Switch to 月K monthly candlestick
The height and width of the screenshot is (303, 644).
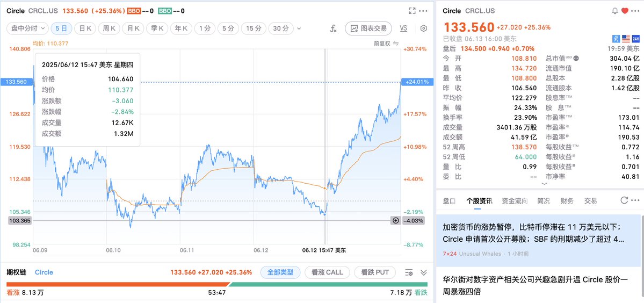[x=133, y=28]
